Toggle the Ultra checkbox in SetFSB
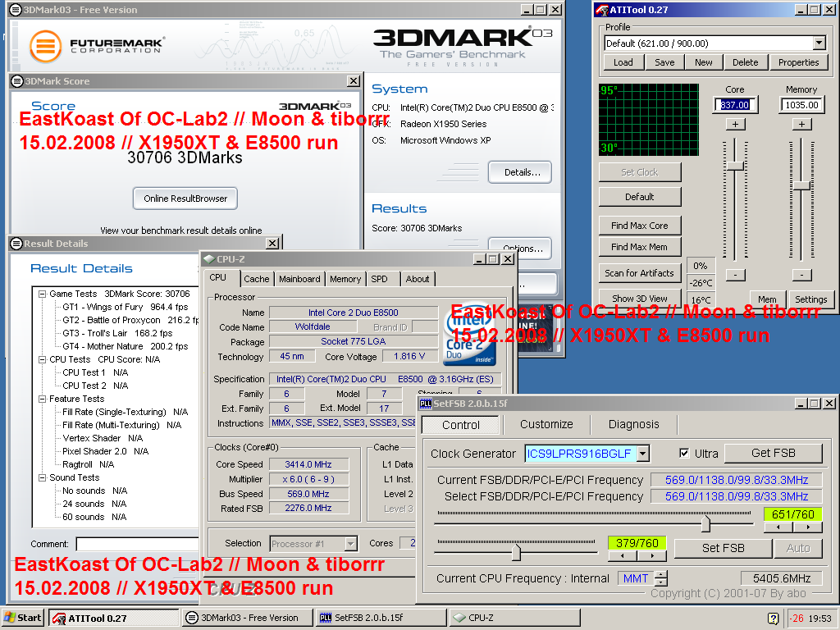Image resolution: width=840 pixels, height=630 pixels. point(684,453)
